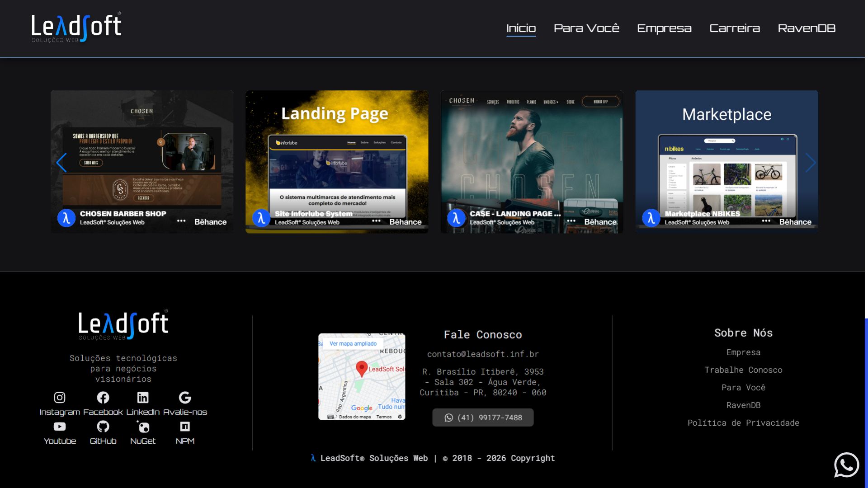Image resolution: width=868 pixels, height=488 pixels.
Task: Click the LinkedIn icon in footer
Action: pos(143,398)
